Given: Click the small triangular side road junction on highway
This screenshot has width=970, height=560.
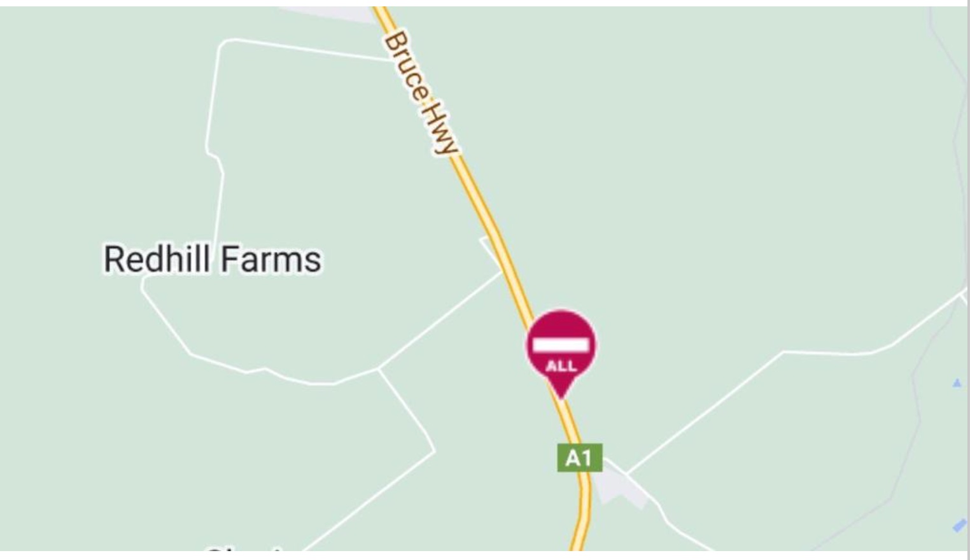Looking at the screenshot, I should tap(492, 252).
